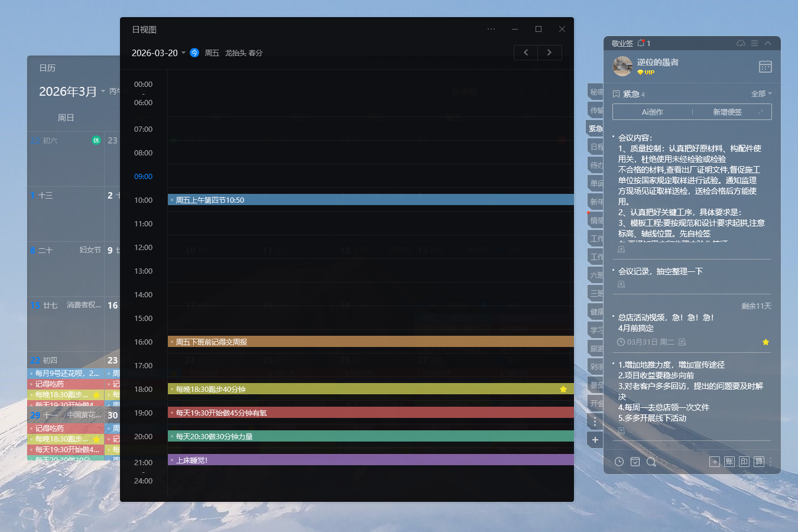Viewport: 798px width, 532px height.
Task: Click the Ai创作 button
Action: (652, 112)
